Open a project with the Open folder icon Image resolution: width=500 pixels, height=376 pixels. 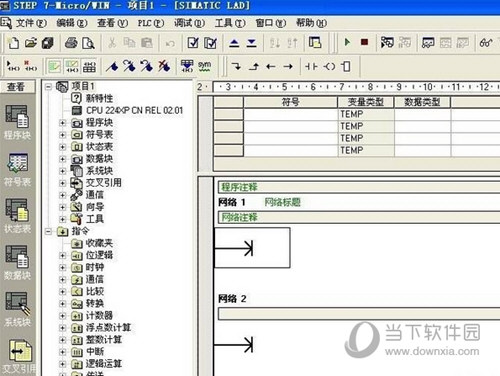point(31,43)
